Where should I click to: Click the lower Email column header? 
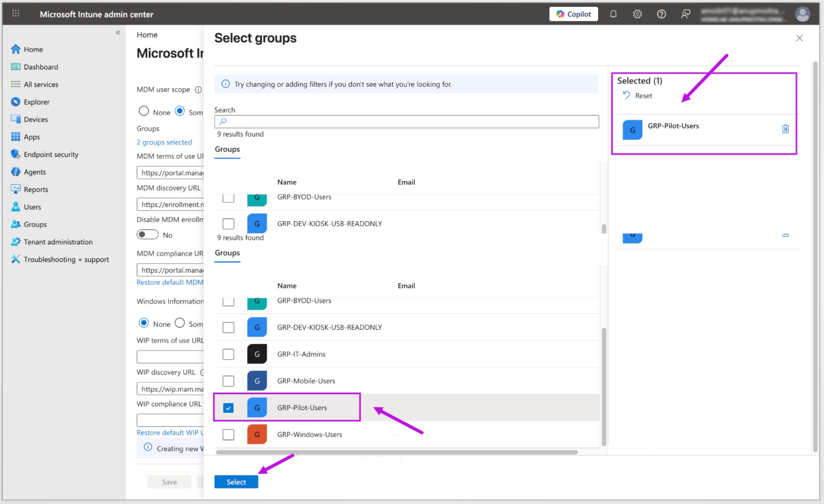pos(406,286)
